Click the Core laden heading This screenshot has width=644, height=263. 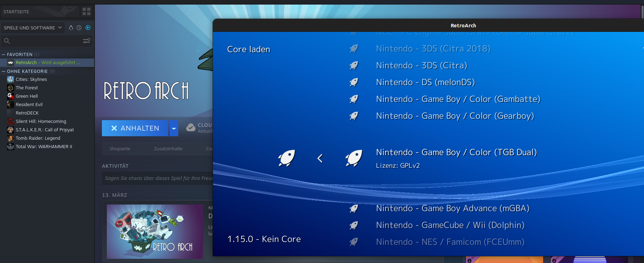(249, 49)
